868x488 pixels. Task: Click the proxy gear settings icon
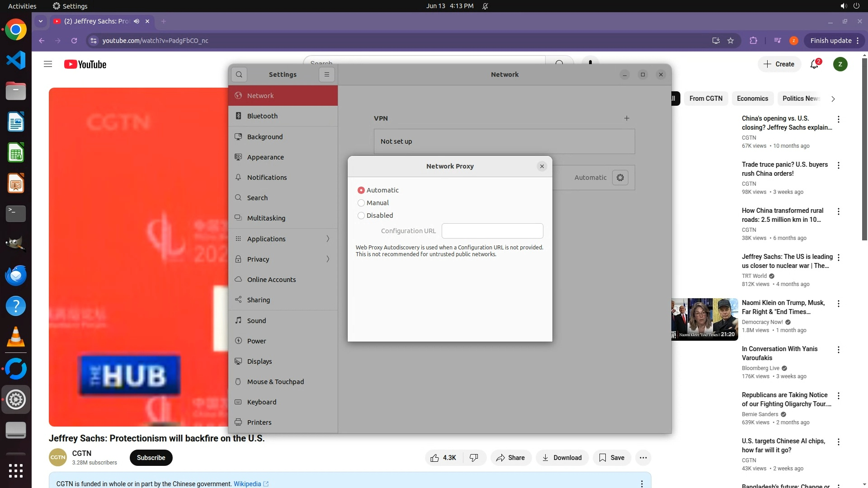620,178
